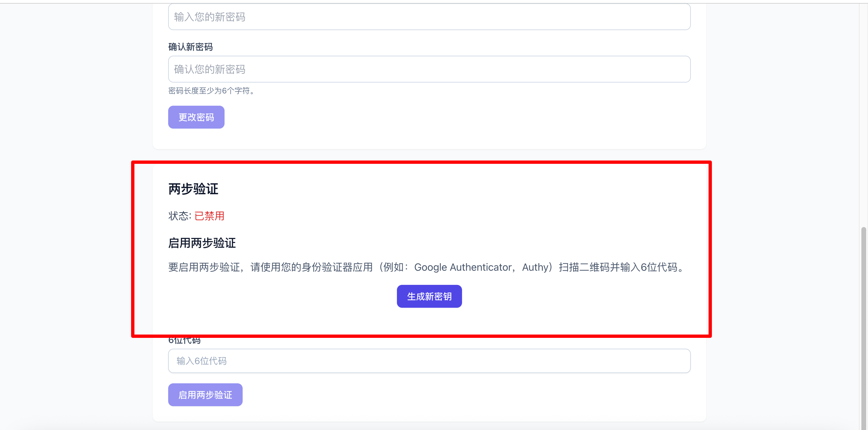Viewport: 868px width, 430px height.
Task: Click 身份验证器应用 in the instruction sentence
Action: 337,267
